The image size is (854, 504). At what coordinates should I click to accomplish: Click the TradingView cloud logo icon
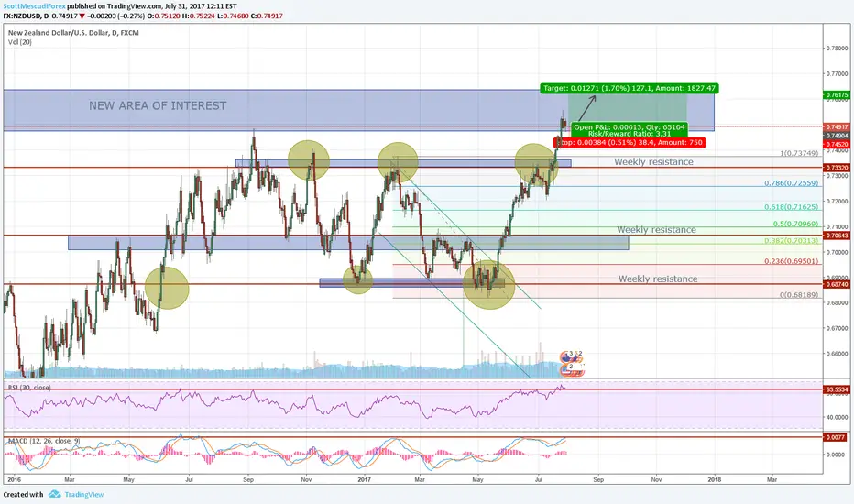click(54, 494)
